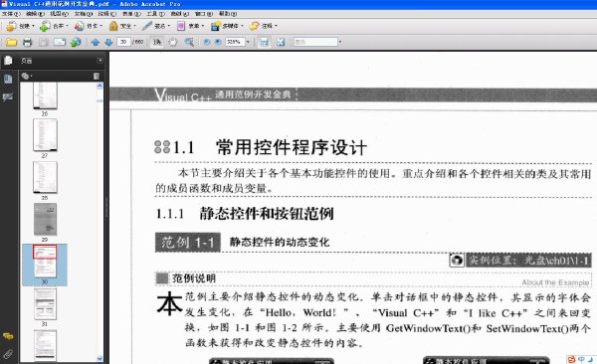Click the trash delete pages icon

tap(96, 77)
